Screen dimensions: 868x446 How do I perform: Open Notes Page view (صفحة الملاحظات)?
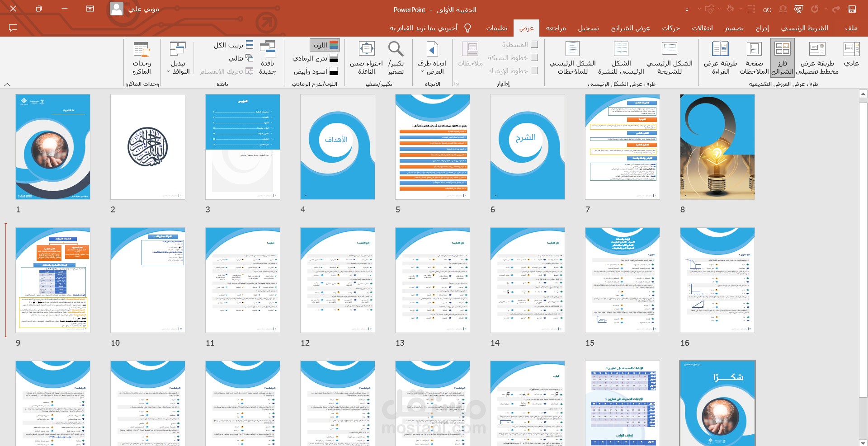pyautogui.click(x=754, y=58)
